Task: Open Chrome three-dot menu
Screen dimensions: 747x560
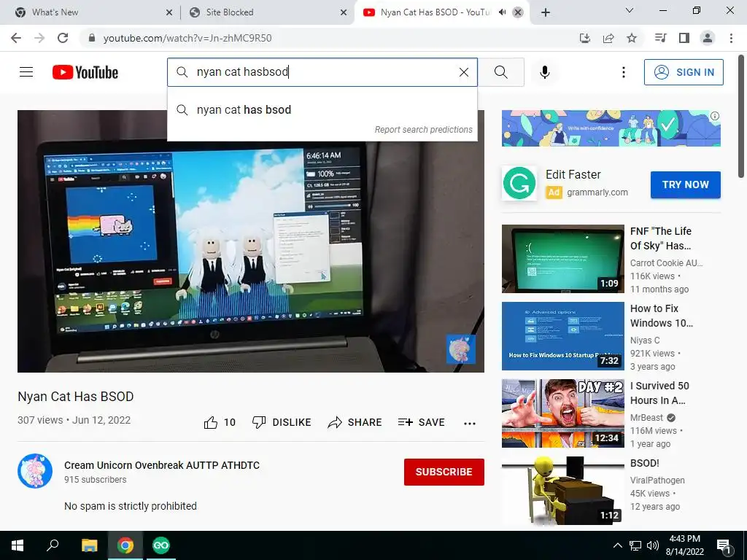Action: tap(731, 38)
